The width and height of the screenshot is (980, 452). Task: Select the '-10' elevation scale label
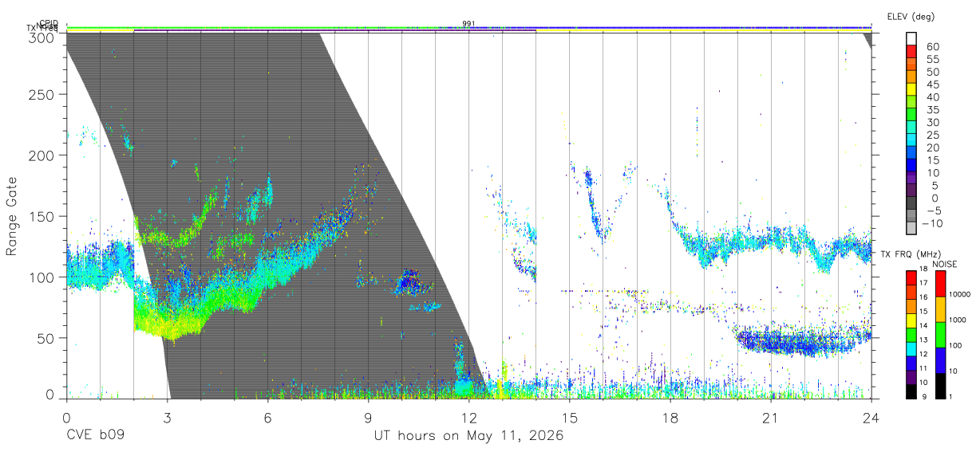coord(932,223)
